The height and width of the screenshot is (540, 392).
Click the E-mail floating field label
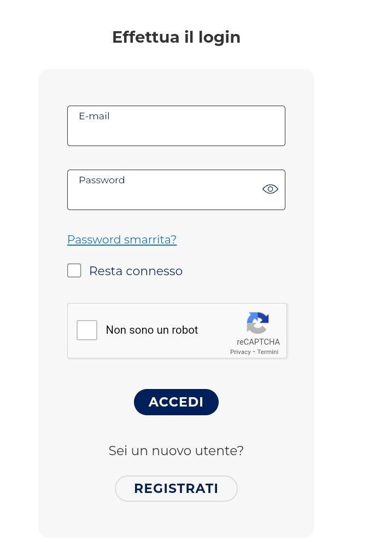coord(94,116)
